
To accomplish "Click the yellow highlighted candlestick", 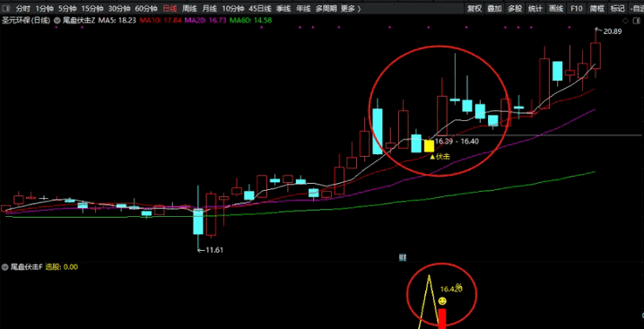I will pos(429,146).
